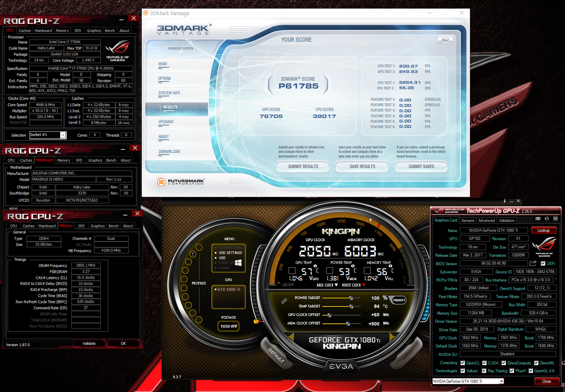Tick the MEMORY TEMP checkbox in Precision

click(367, 270)
